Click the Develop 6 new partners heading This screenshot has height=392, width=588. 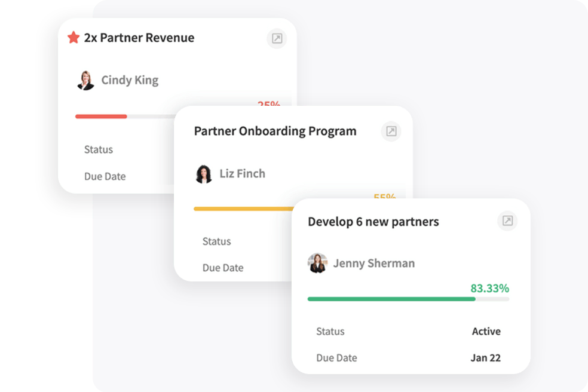click(x=373, y=222)
